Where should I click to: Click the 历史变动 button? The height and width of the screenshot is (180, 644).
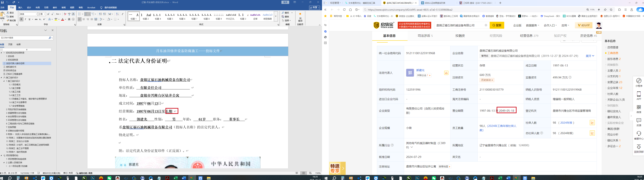[487, 80]
